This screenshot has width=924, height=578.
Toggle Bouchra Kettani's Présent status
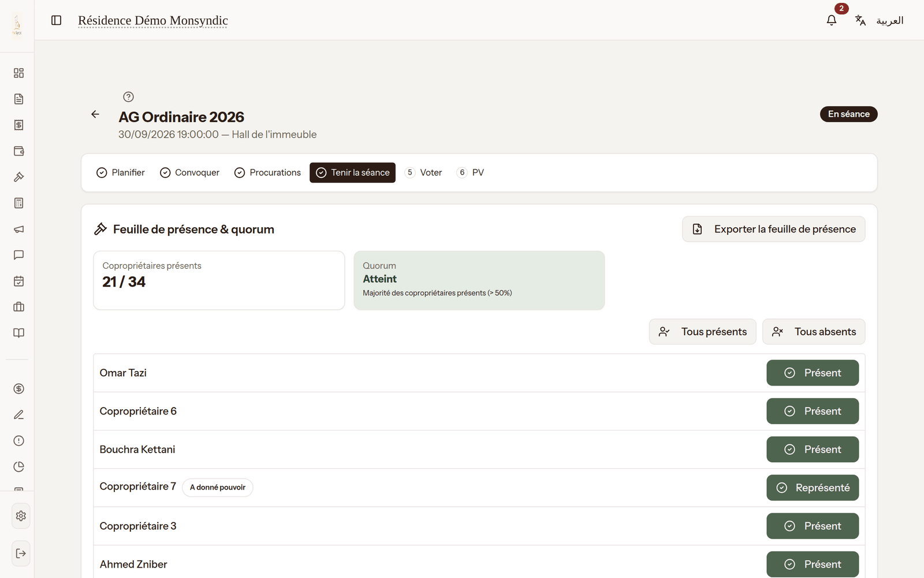click(813, 449)
